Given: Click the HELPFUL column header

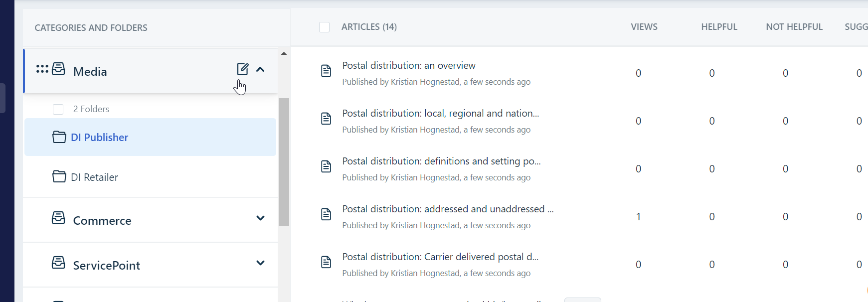Looking at the screenshot, I should click(x=719, y=27).
